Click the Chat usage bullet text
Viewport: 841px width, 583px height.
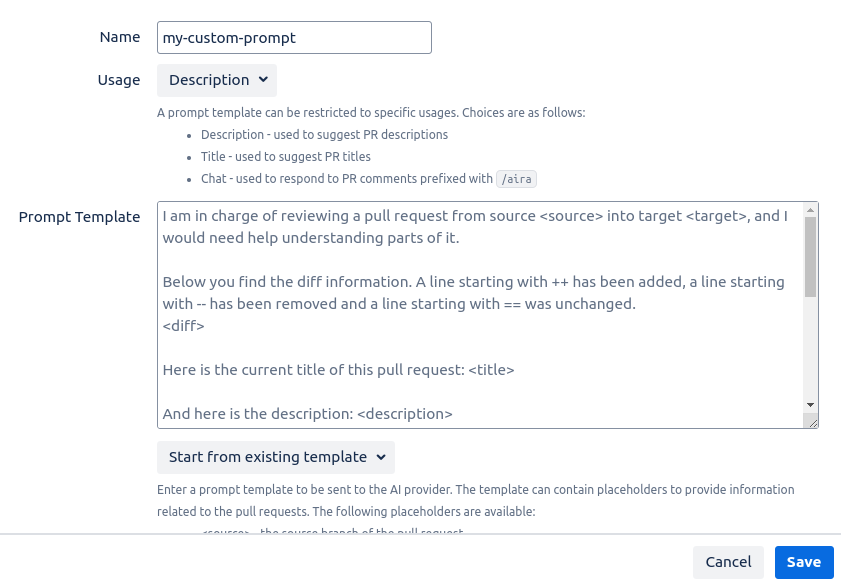[346, 179]
